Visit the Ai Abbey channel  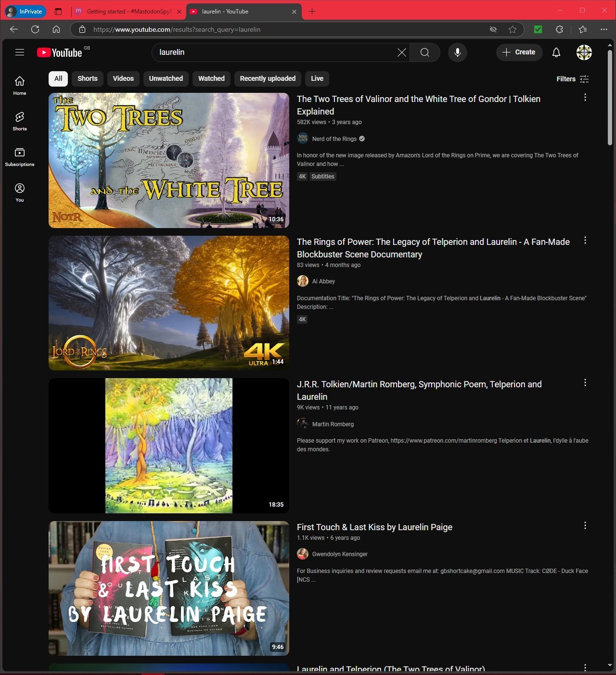(323, 281)
